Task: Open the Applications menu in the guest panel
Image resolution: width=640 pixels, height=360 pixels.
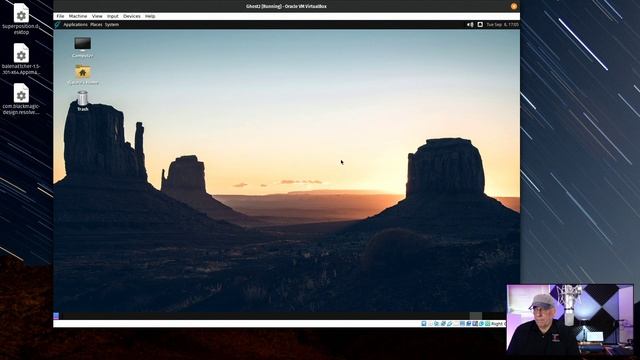Action: [76, 24]
